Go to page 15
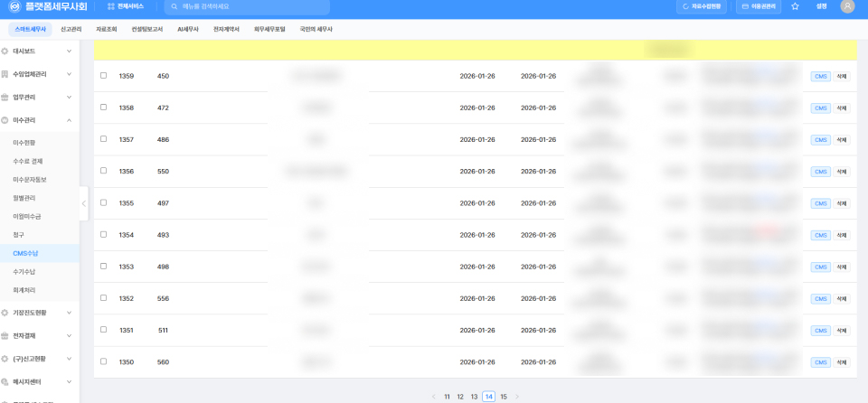Viewport: 868px width, 403px height. [504, 397]
